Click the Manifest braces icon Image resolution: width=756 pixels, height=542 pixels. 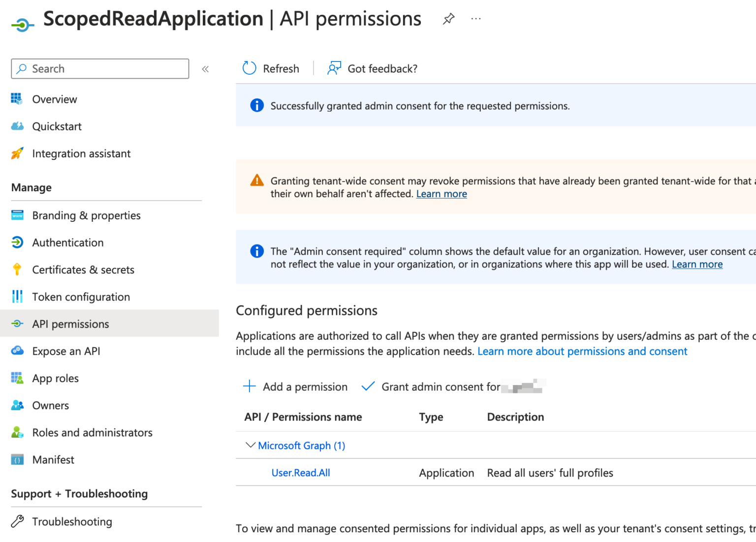17,459
